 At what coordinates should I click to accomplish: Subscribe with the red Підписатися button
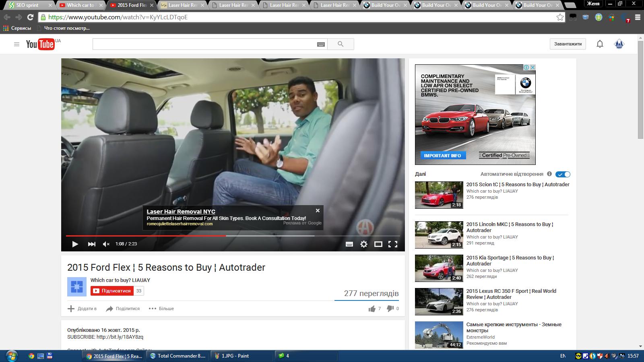pos(112,291)
